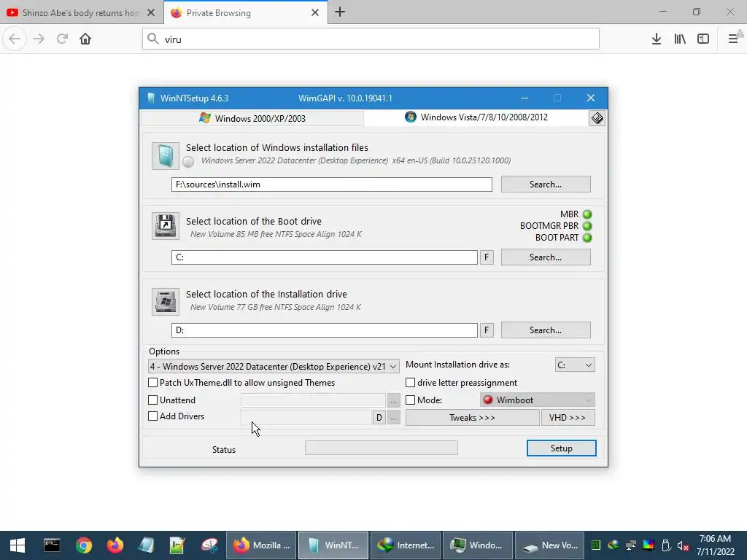Click the D button beside Add Drivers
This screenshot has height=560, width=747.
[379, 418]
